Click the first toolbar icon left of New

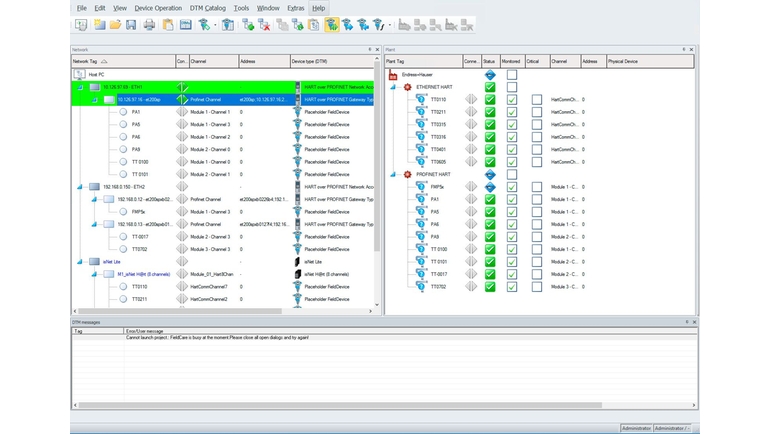81,25
